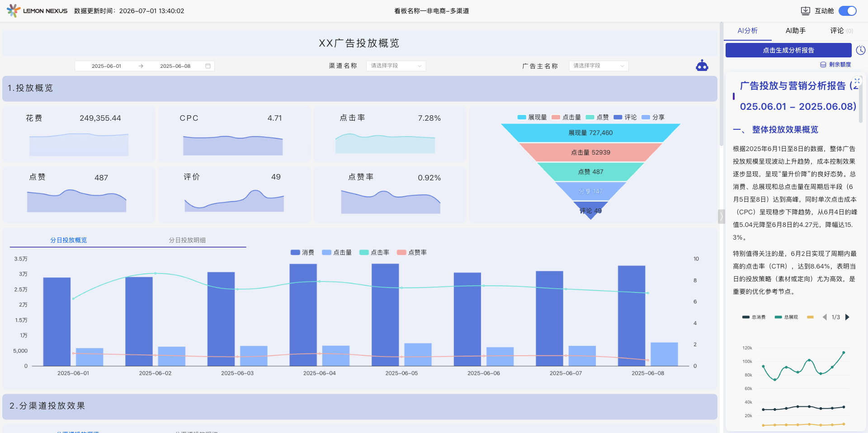Click the 点击率 7.28% metric card
The width and height of the screenshot is (868, 433).
click(390, 134)
